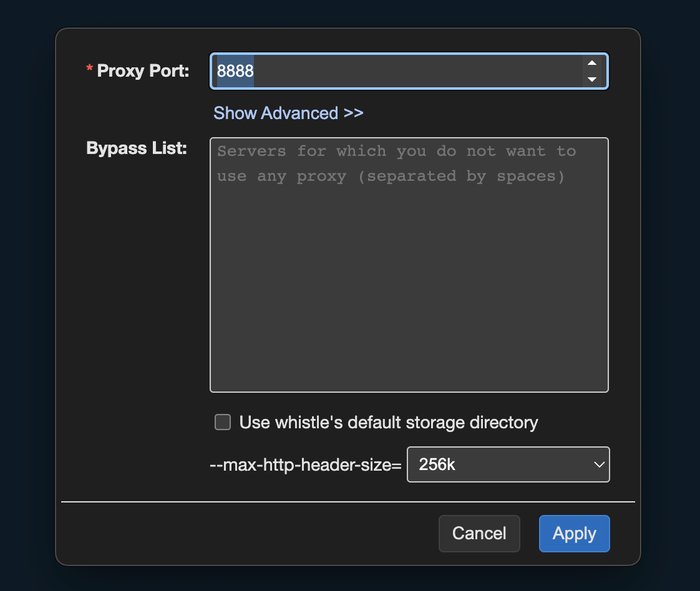Open the max-http-header-size dropdown
The image size is (700, 591).
point(508,464)
